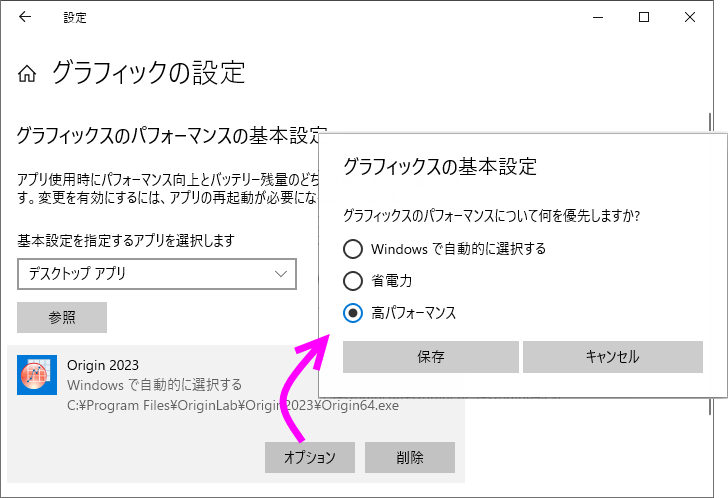728x498 pixels.
Task: Click the 基本設定を指定するアプリを選択します label
Action: tap(126, 240)
